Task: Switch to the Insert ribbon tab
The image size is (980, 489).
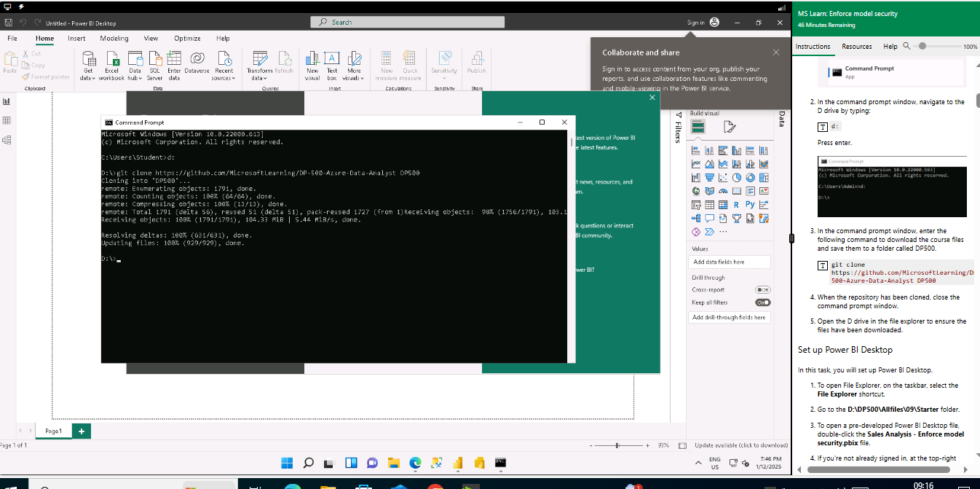Action: click(x=76, y=38)
